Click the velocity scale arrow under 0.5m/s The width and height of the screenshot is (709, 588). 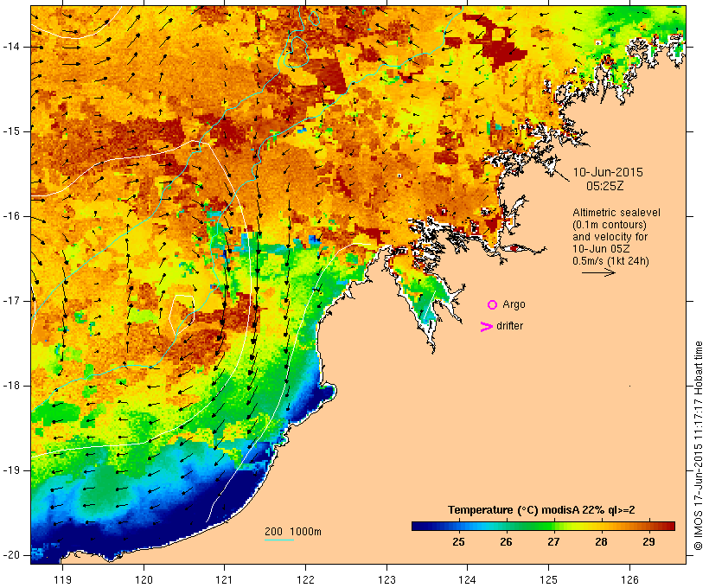pyautogui.click(x=598, y=272)
